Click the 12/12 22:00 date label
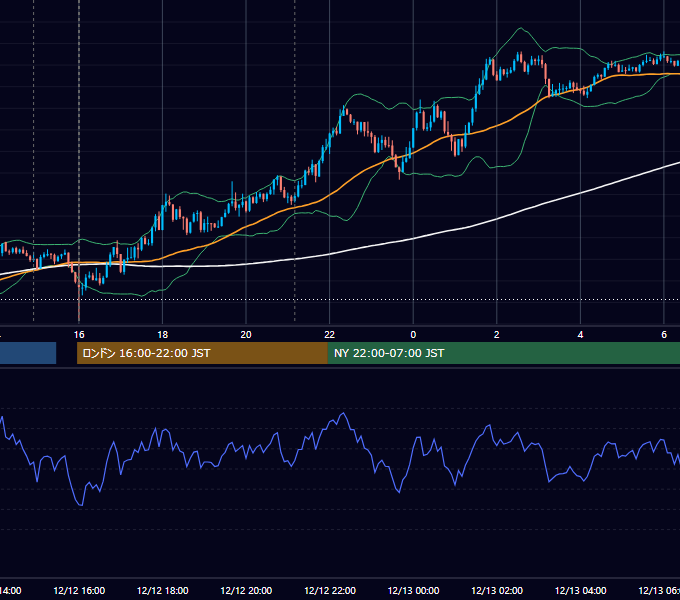This screenshot has width=680, height=600. click(x=330, y=590)
